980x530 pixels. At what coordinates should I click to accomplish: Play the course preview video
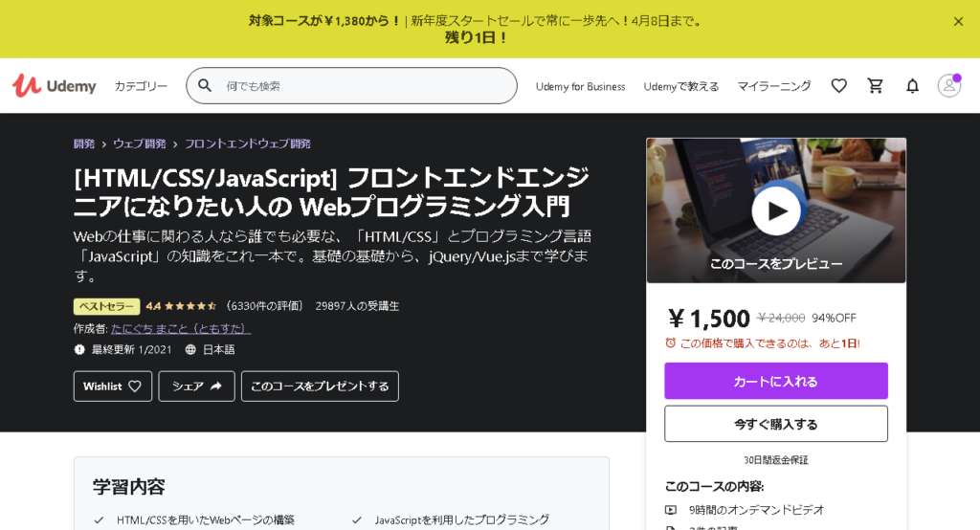click(x=775, y=210)
